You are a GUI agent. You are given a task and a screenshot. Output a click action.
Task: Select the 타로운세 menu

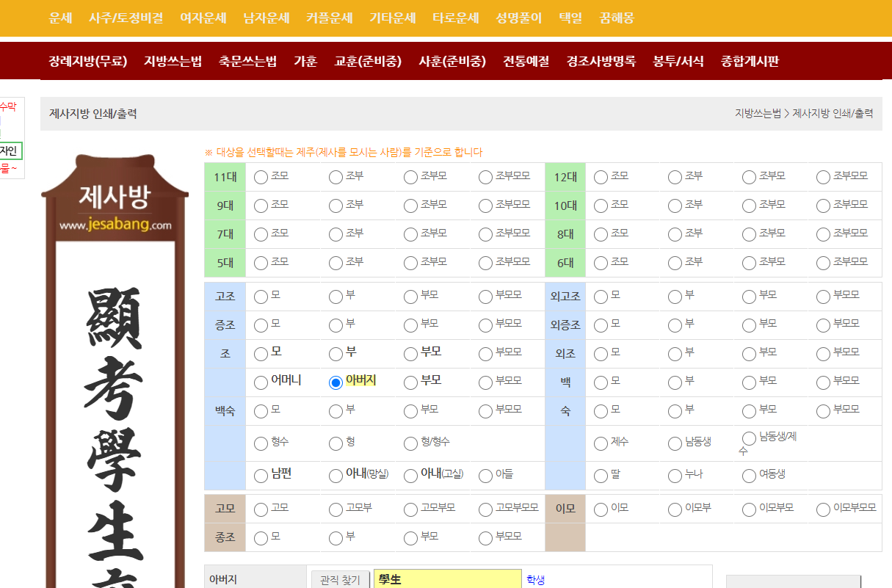coord(455,18)
